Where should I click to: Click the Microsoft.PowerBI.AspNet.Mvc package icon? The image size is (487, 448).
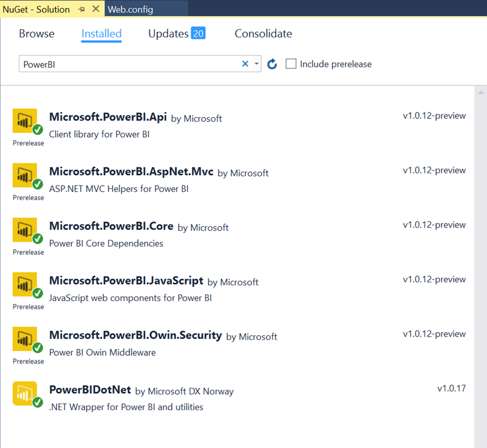(25, 176)
